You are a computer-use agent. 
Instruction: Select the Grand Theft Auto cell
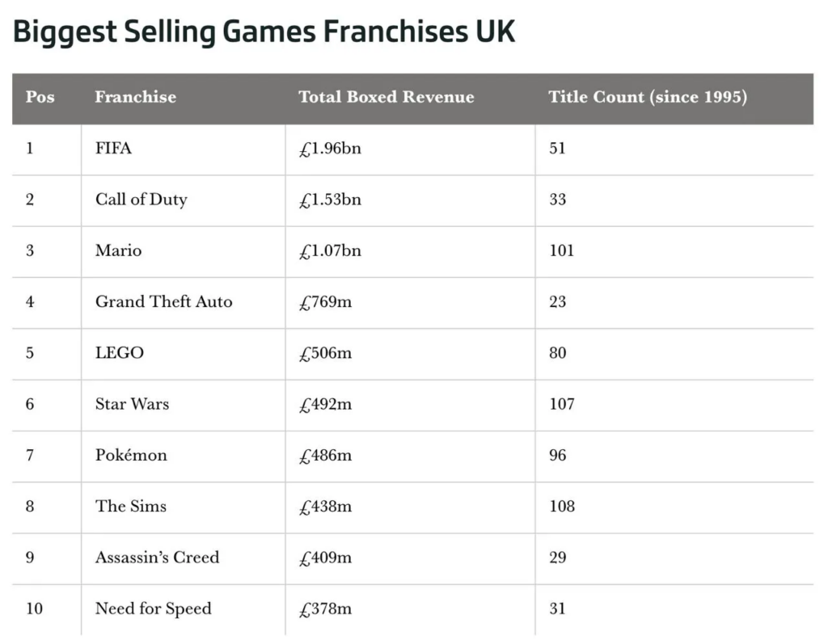(x=163, y=302)
